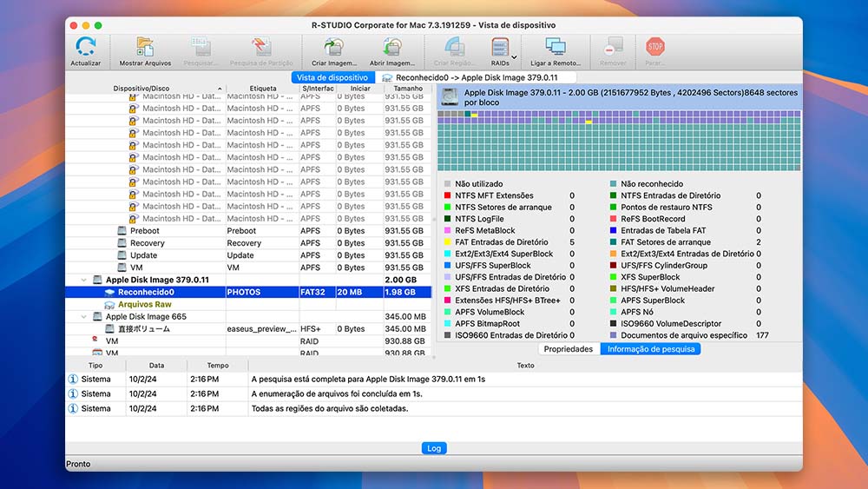Click the Recovery volume drive icon

pyautogui.click(x=122, y=242)
